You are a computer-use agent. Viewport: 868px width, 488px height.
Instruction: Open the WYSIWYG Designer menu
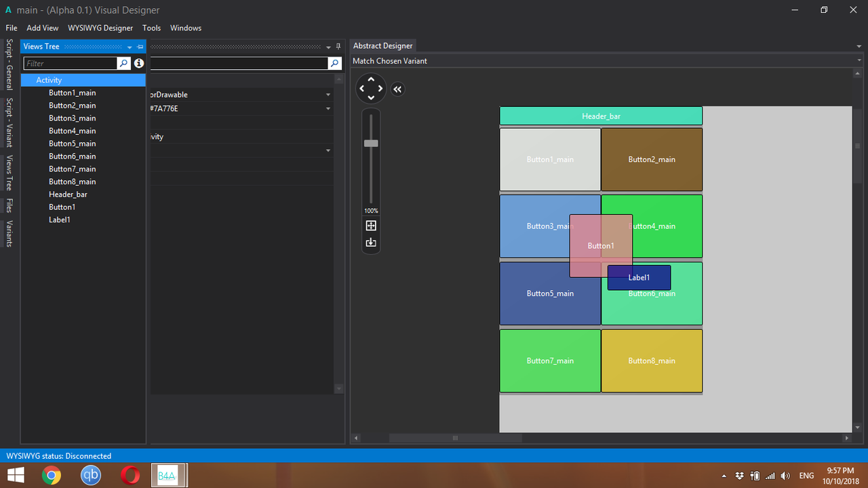tap(100, 28)
